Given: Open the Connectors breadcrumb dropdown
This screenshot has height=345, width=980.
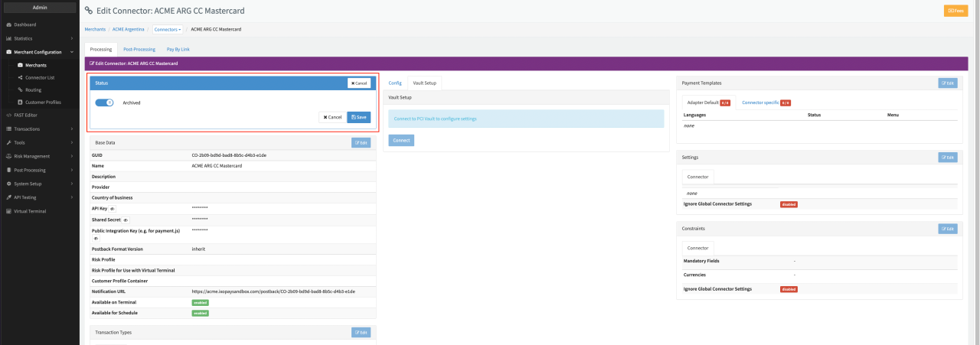Looking at the screenshot, I should 168,29.
